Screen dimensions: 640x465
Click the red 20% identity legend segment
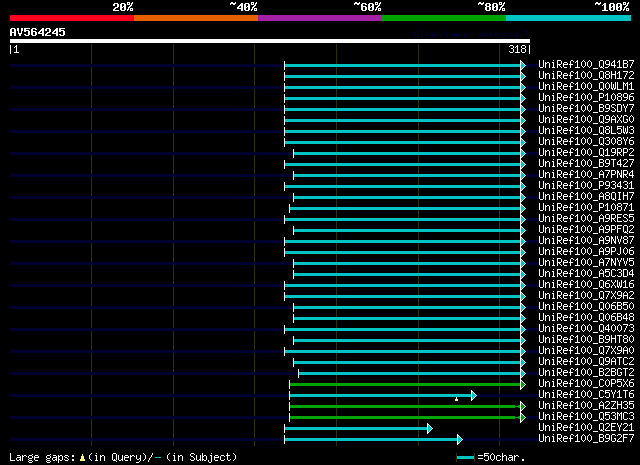pos(72,18)
